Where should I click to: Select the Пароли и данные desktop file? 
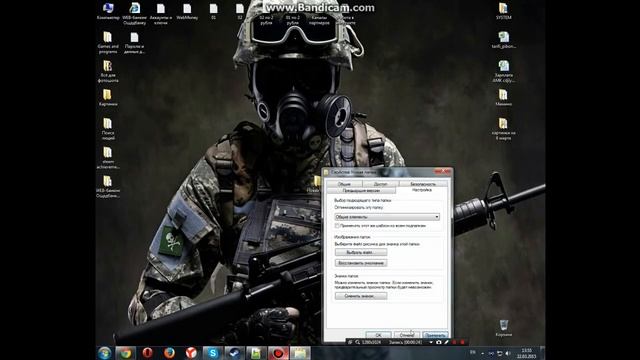click(134, 42)
